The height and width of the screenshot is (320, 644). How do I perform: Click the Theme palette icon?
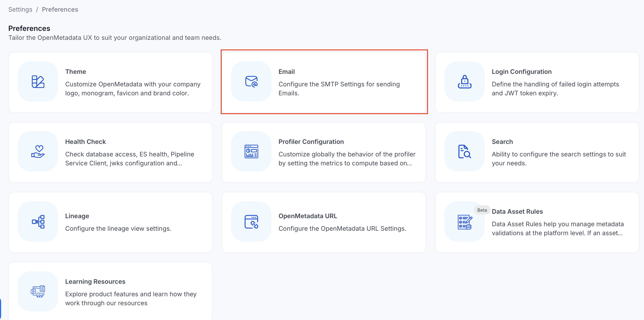[x=38, y=81]
